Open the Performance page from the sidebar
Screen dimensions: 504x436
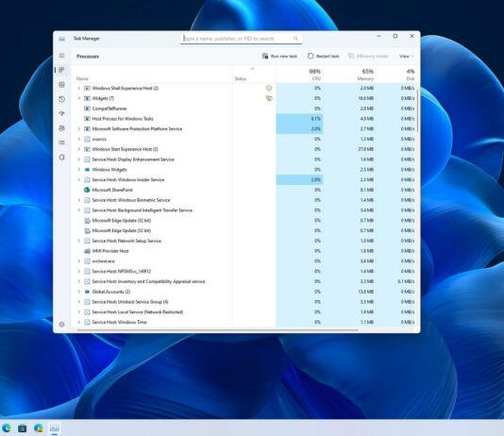coord(61,85)
